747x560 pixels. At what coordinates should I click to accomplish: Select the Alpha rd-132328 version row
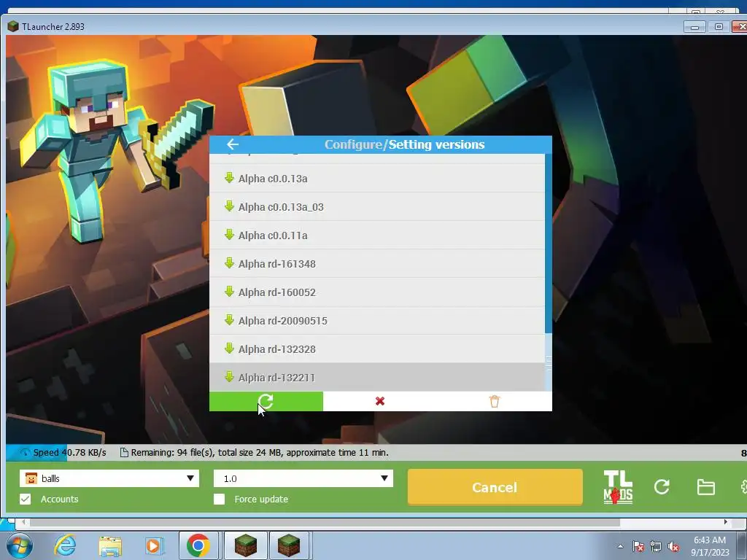pyautogui.click(x=377, y=349)
